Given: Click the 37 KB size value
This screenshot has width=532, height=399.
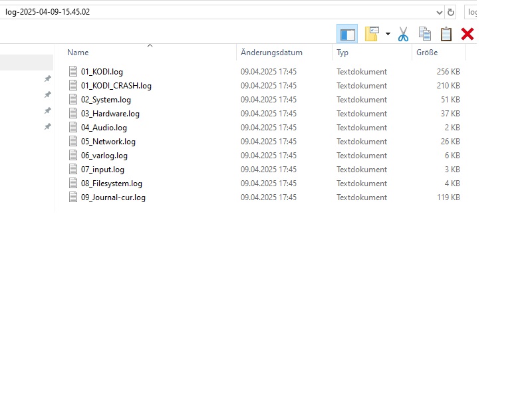Looking at the screenshot, I should click(450, 113).
